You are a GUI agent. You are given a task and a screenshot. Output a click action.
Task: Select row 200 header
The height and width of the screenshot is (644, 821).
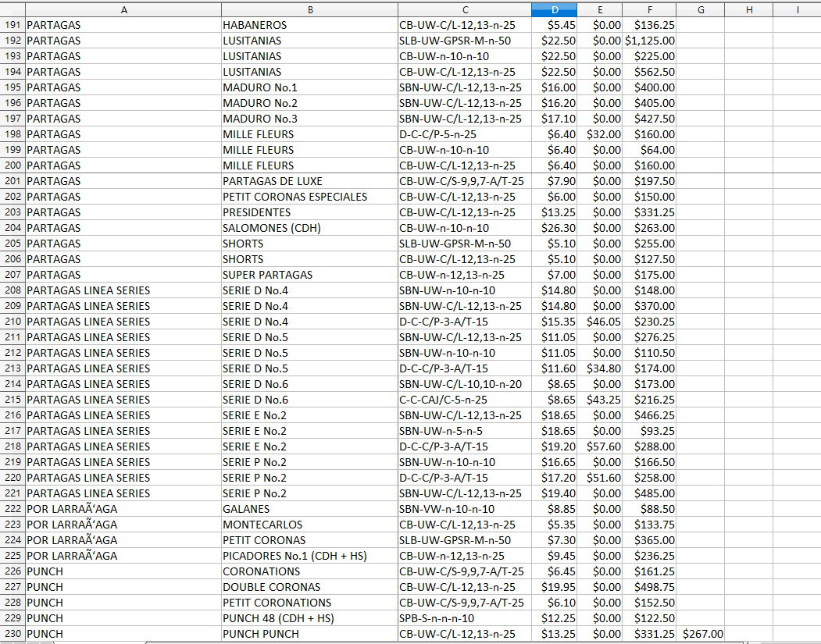point(12,165)
